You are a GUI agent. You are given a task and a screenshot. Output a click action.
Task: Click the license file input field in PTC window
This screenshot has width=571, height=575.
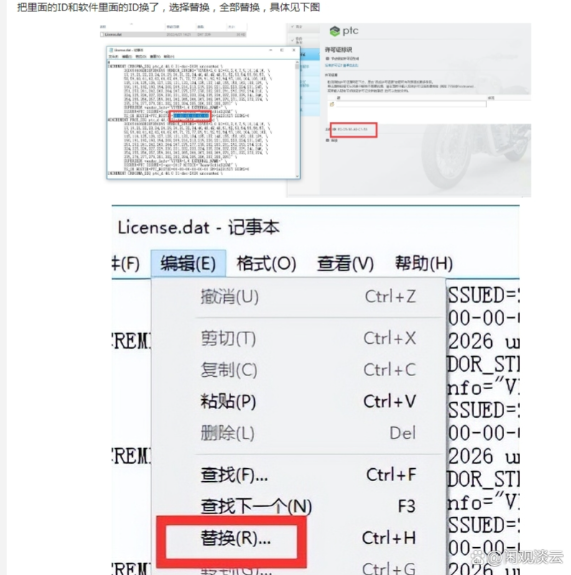coord(411,105)
